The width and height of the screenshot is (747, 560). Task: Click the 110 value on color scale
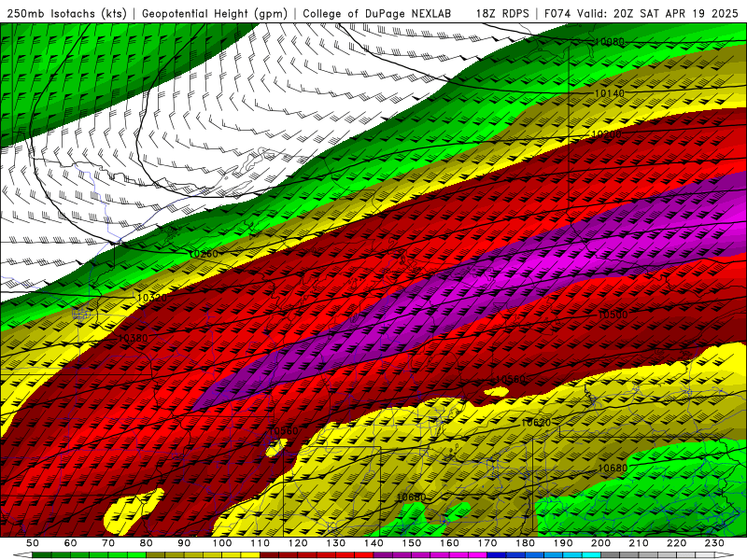point(260,543)
